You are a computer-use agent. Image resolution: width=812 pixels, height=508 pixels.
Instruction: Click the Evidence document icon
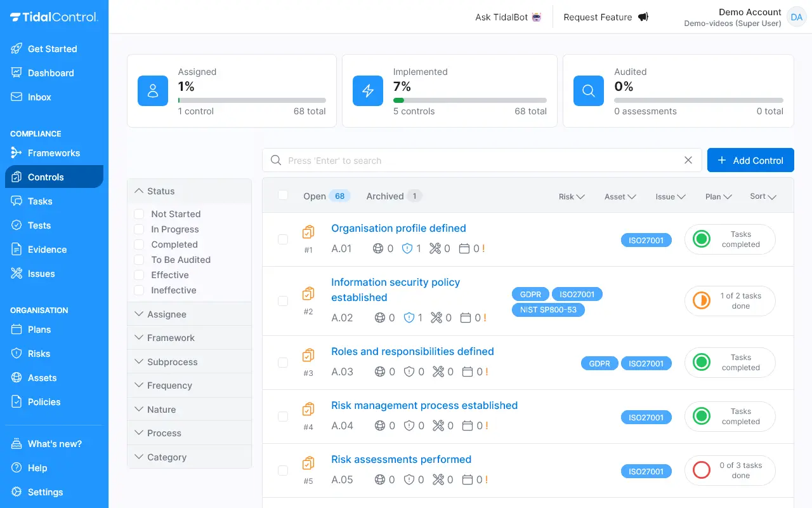click(x=16, y=250)
